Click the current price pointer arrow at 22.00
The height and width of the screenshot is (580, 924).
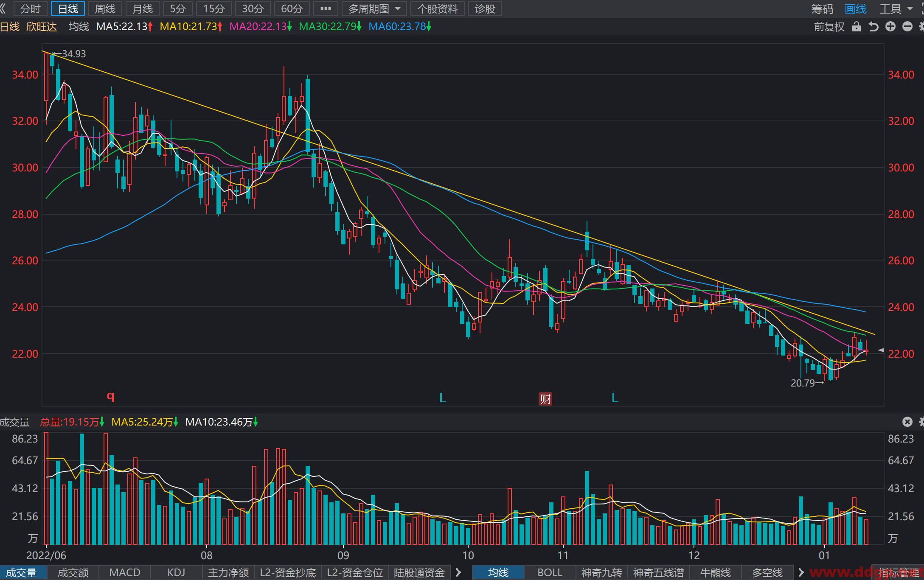pyautogui.click(x=881, y=350)
